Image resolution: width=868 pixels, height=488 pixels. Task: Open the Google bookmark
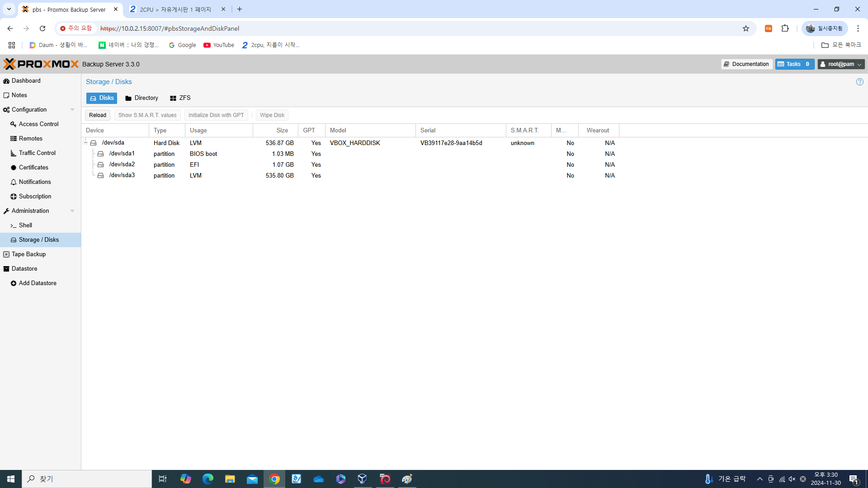182,45
